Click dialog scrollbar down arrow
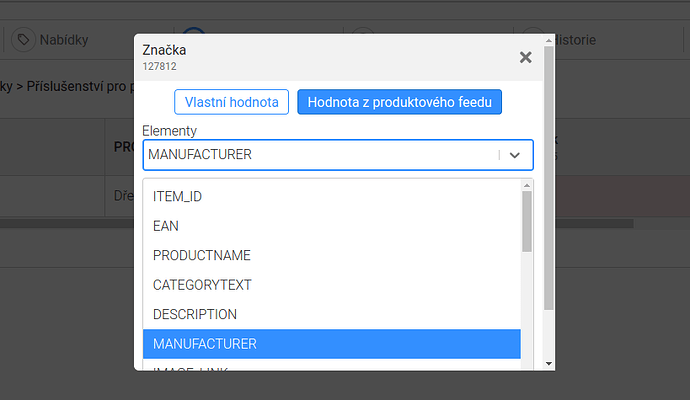The height and width of the screenshot is (400, 690). click(548, 363)
